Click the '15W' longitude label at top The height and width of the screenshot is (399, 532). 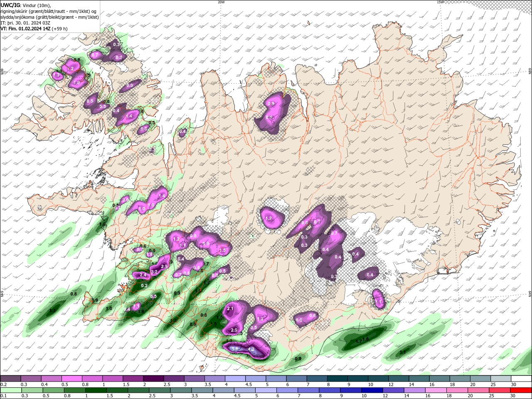coord(440,2)
